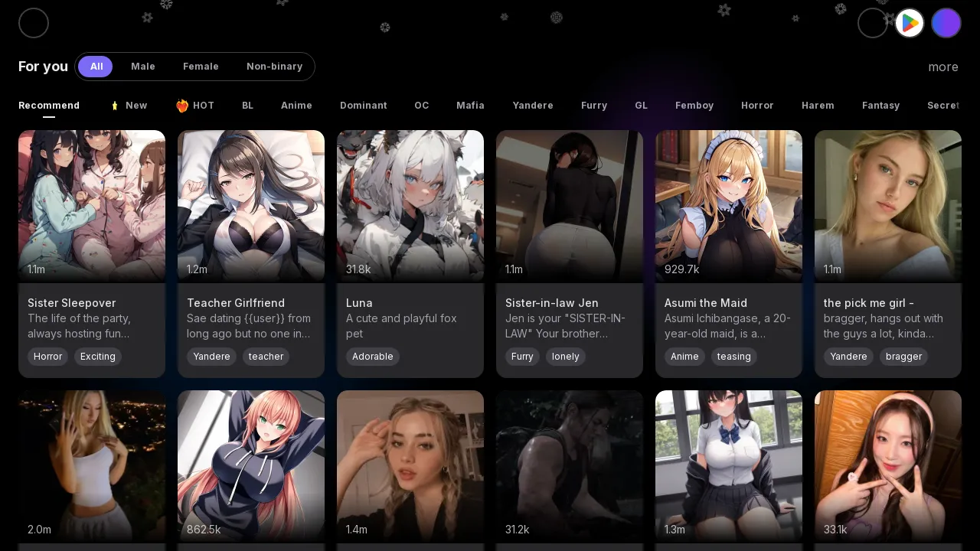Open the pick me girl card image
The image size is (980, 551).
tap(888, 207)
